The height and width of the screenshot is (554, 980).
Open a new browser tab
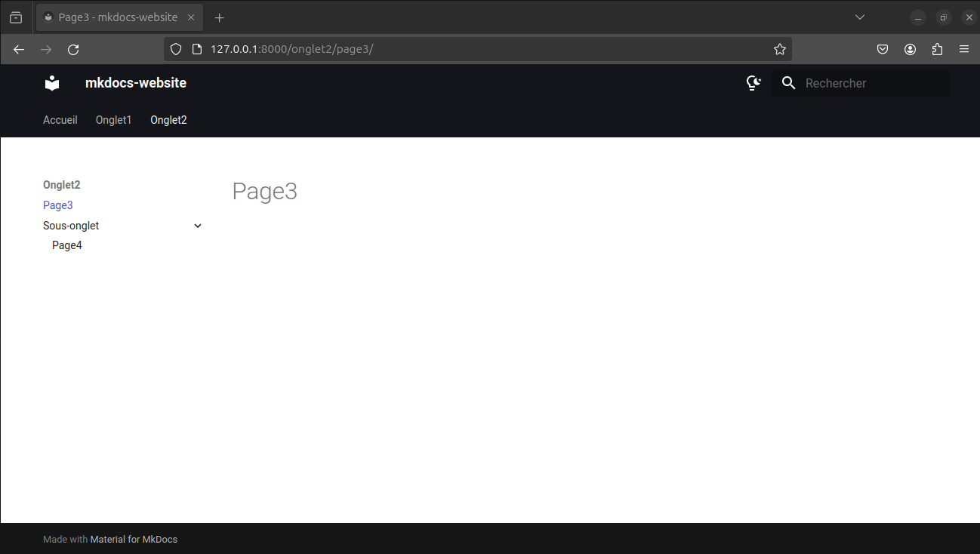tap(220, 17)
